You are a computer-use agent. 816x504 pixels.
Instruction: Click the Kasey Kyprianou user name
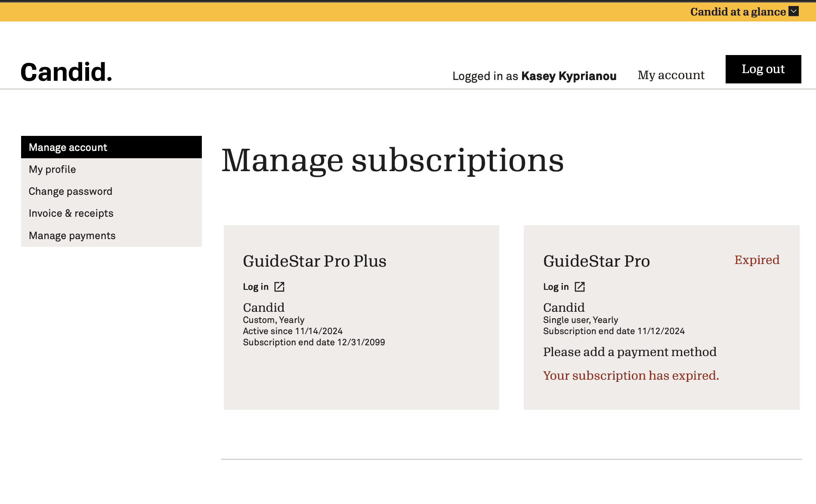569,76
